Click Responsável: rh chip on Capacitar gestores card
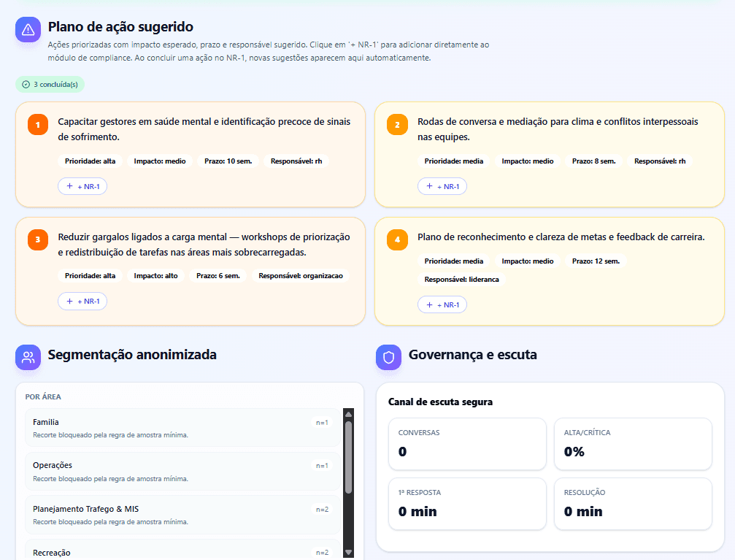This screenshot has width=735, height=560. tap(296, 161)
